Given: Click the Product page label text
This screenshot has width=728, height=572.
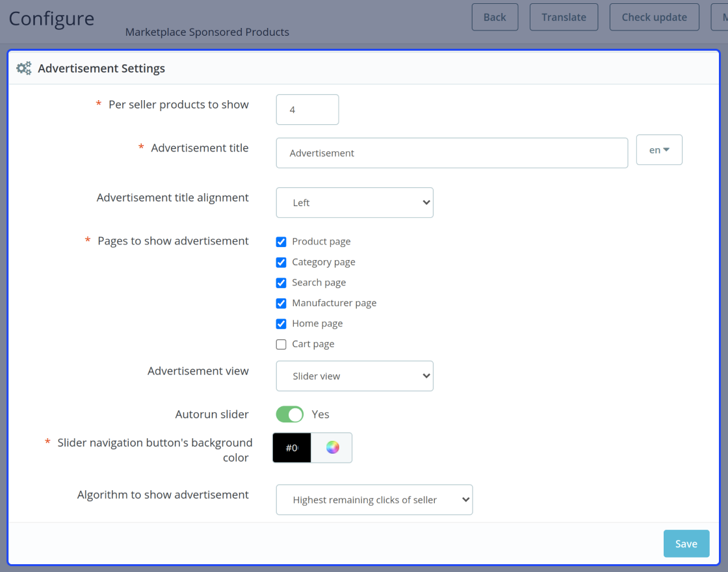Looking at the screenshot, I should (x=321, y=241).
